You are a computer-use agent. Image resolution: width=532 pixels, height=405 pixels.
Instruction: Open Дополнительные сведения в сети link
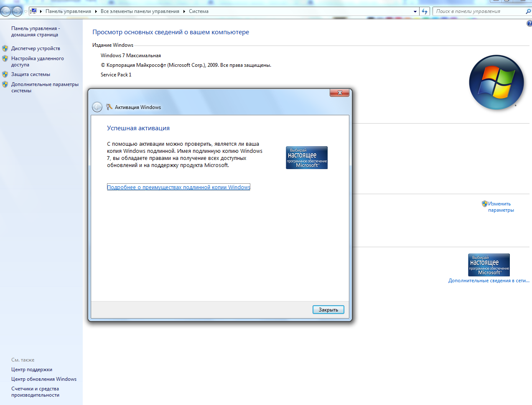(489, 281)
